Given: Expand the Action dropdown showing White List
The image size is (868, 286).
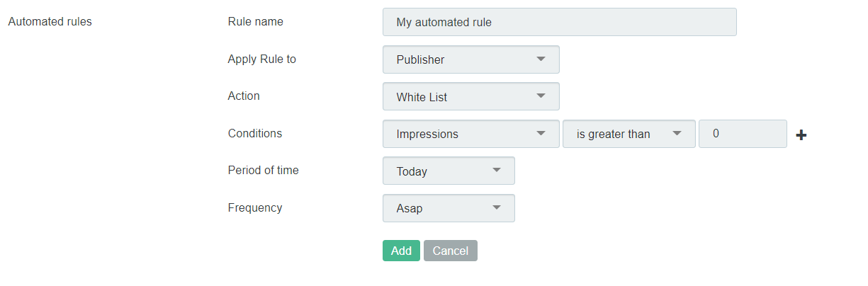Looking at the screenshot, I should [471, 96].
